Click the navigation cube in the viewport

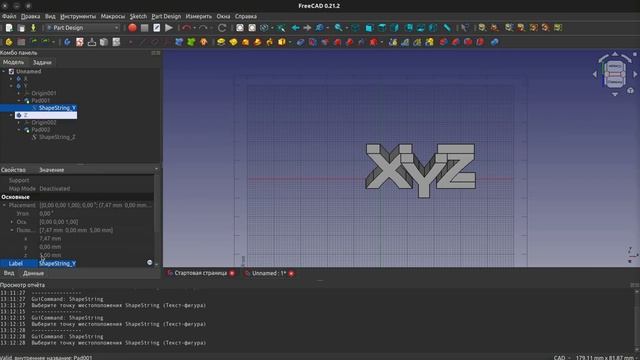pos(614,74)
